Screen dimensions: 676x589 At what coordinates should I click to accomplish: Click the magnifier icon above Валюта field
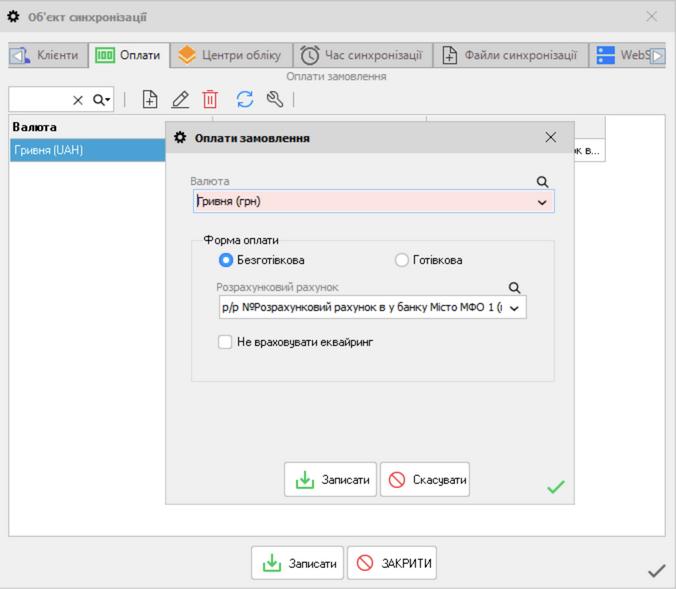click(x=543, y=182)
